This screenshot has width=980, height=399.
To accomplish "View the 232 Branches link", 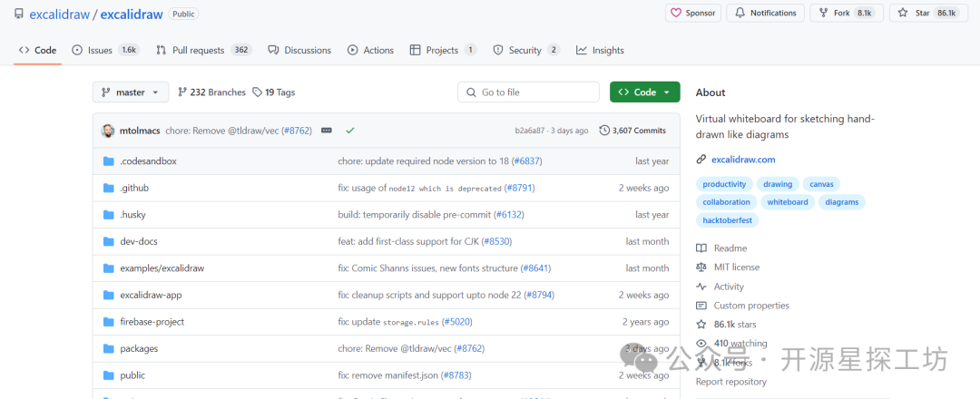I will [211, 92].
